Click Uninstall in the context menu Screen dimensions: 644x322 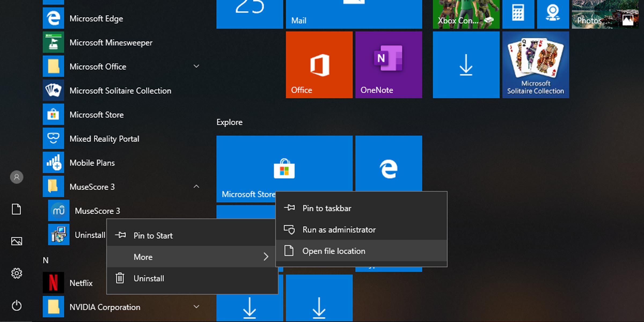tap(149, 279)
